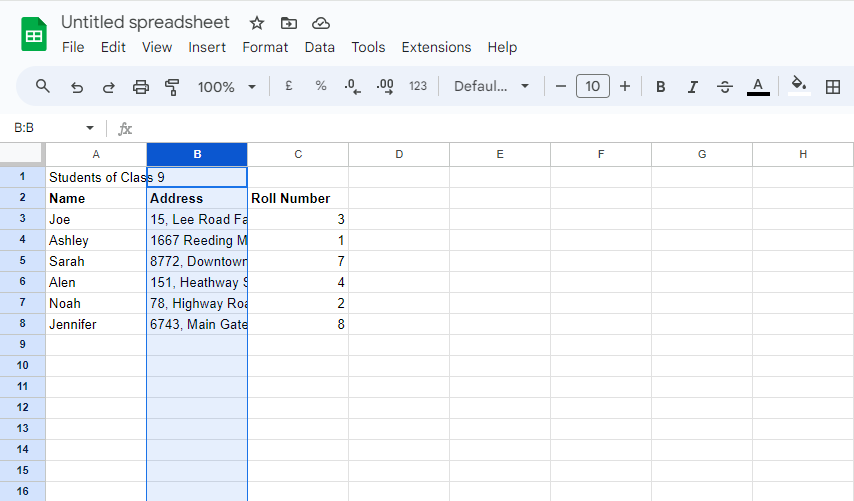
Task: Select cell containing Jennifer
Action: (x=96, y=324)
